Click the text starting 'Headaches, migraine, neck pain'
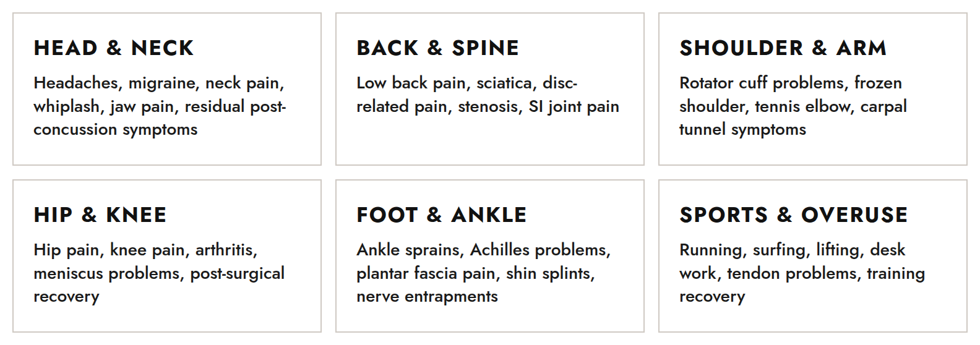 coord(160,106)
